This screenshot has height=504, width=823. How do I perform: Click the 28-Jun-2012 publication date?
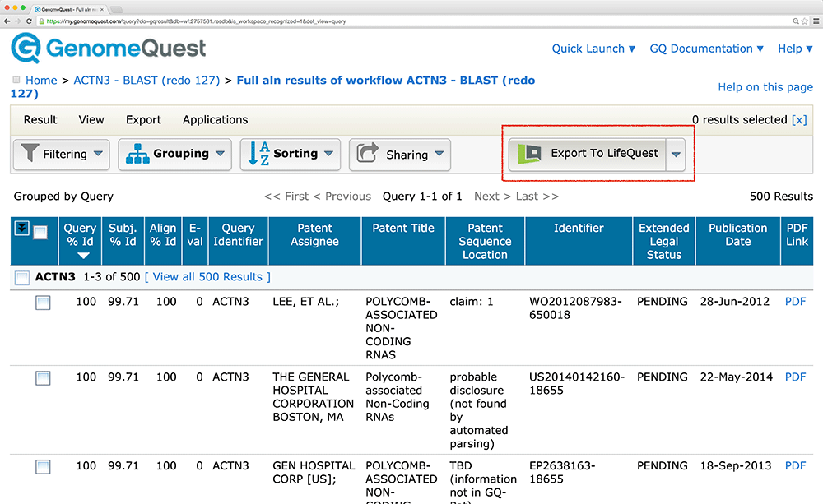click(735, 302)
